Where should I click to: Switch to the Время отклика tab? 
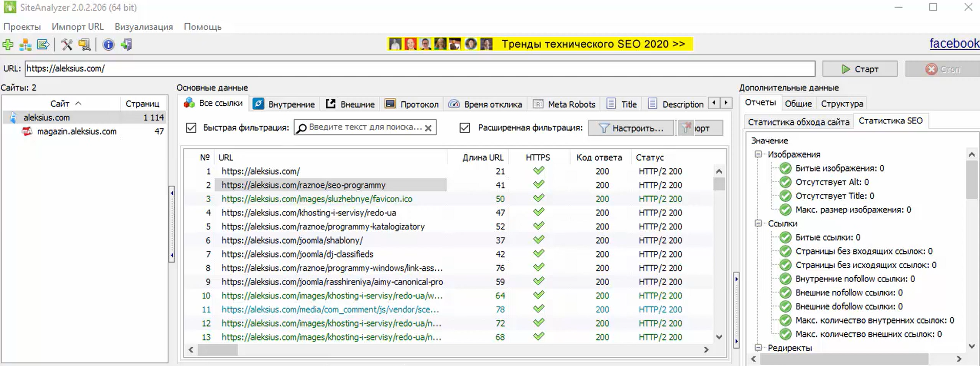486,104
